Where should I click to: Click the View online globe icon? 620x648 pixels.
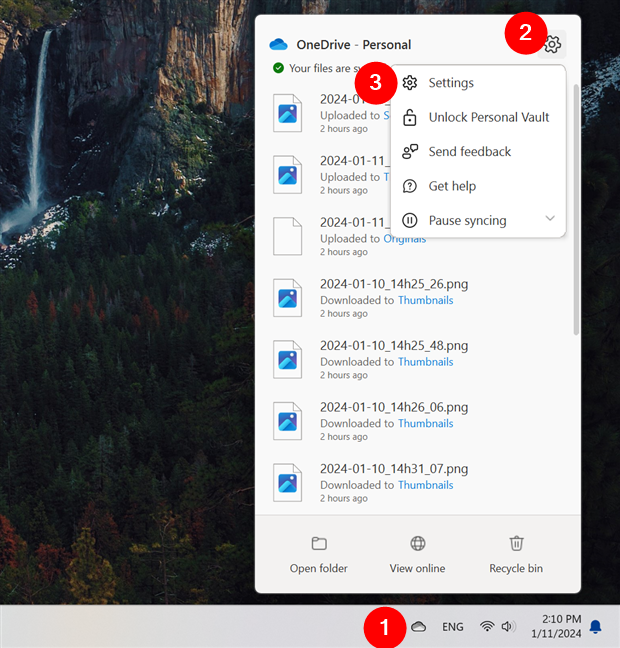tap(417, 543)
